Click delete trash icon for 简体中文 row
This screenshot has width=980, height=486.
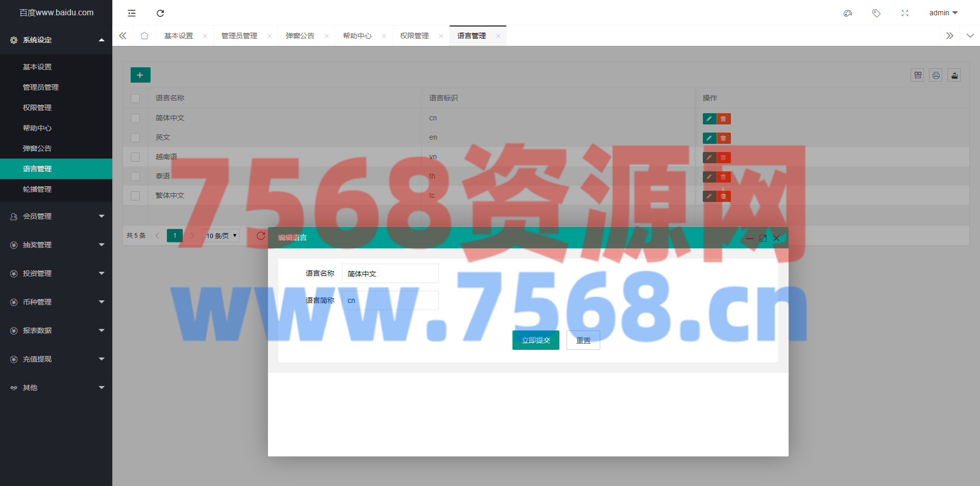723,119
